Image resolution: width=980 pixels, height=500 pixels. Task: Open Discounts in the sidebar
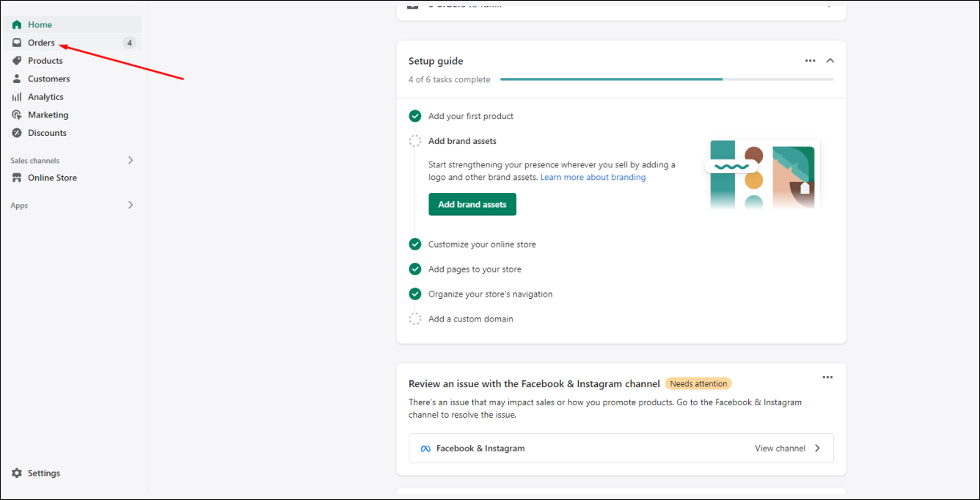(72, 133)
